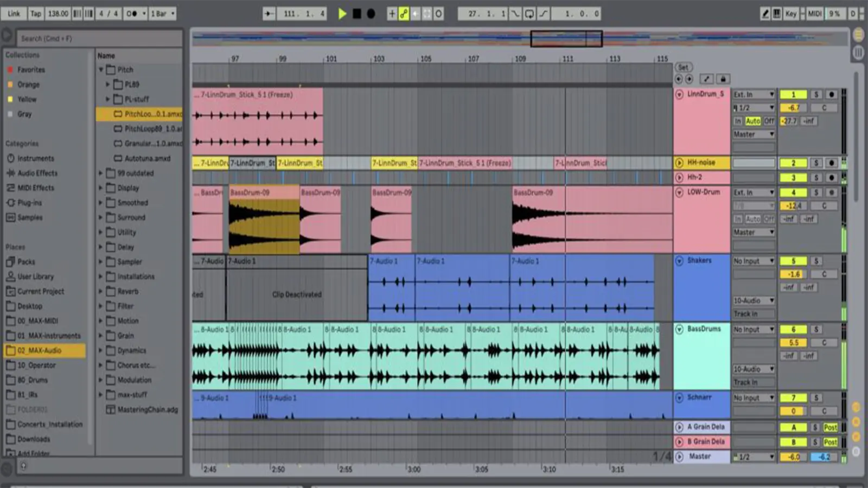This screenshot has width=868, height=488.
Task: Select Autotuna.amxd file
Action: pyautogui.click(x=148, y=158)
